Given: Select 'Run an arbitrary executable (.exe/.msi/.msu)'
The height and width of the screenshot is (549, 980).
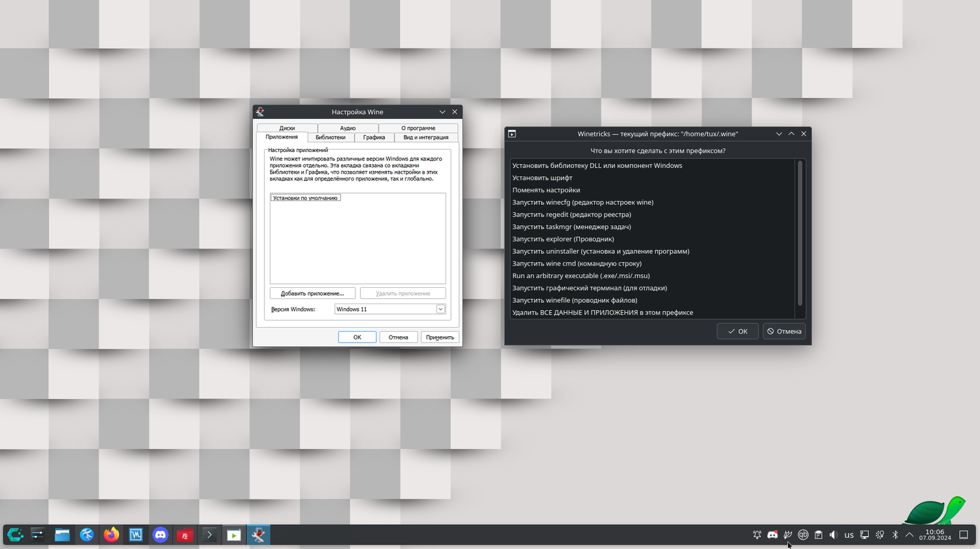Looking at the screenshot, I should coord(653,275).
